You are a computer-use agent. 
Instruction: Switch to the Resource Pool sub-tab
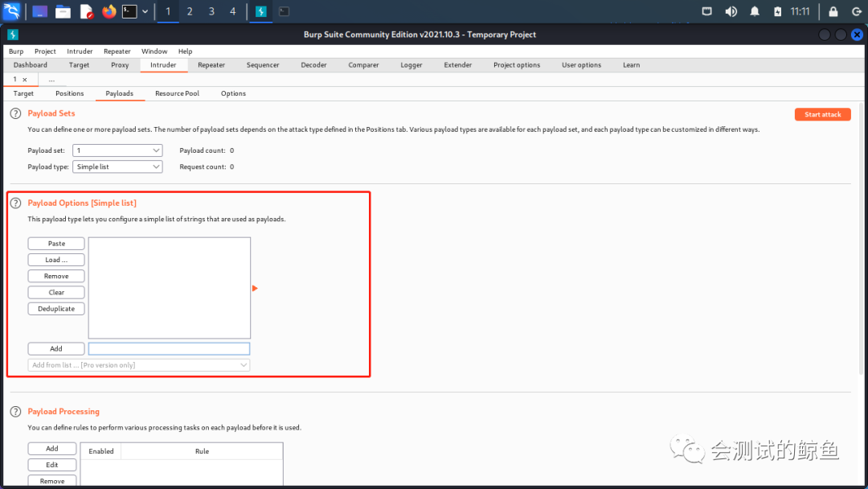(x=177, y=93)
